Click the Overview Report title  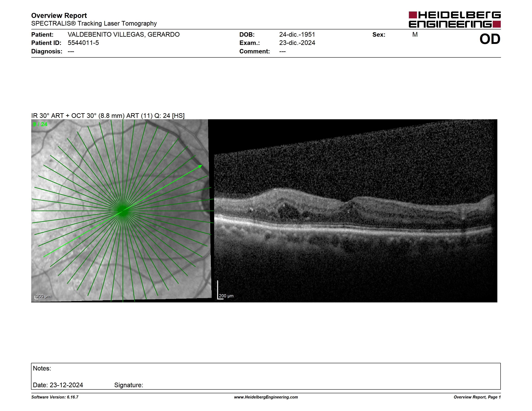(x=59, y=16)
